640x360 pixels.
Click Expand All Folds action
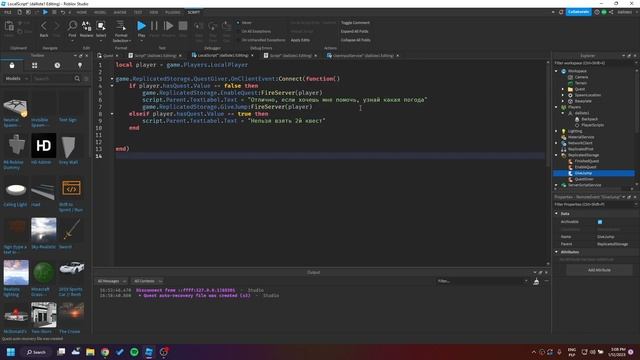[354, 31]
